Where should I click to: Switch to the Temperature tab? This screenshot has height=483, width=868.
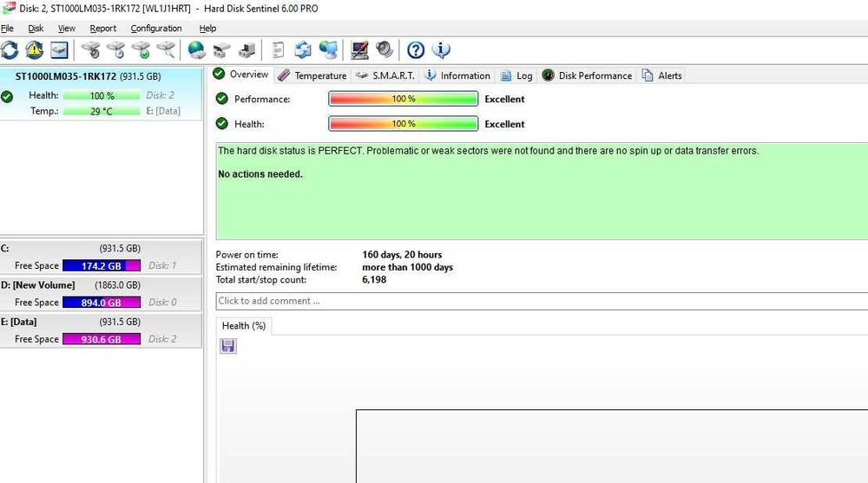312,75
